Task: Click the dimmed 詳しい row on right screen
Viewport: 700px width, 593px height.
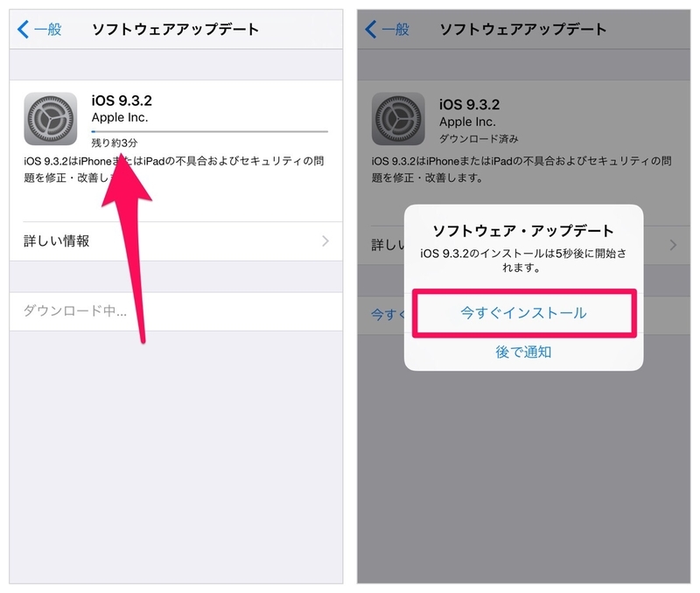Action: 388,245
